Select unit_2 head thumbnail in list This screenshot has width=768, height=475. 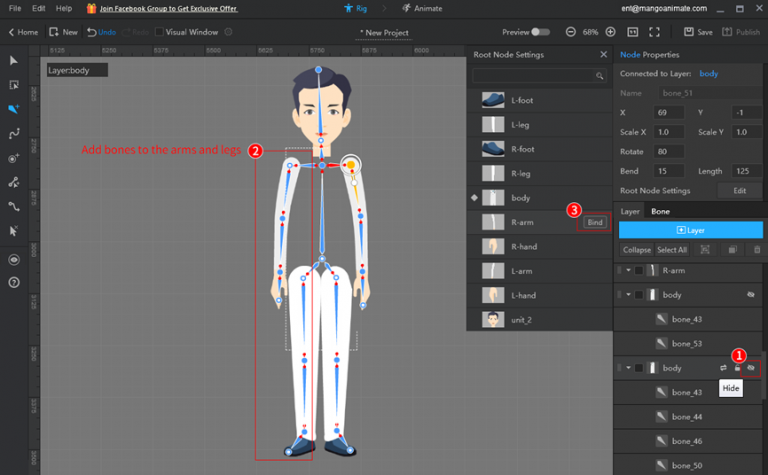pos(493,319)
